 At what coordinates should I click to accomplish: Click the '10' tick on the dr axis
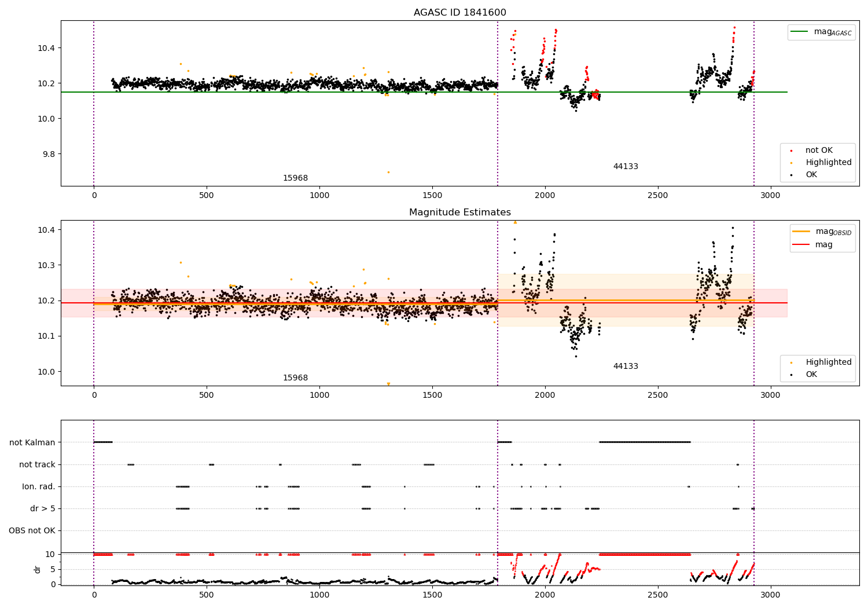(x=50, y=555)
